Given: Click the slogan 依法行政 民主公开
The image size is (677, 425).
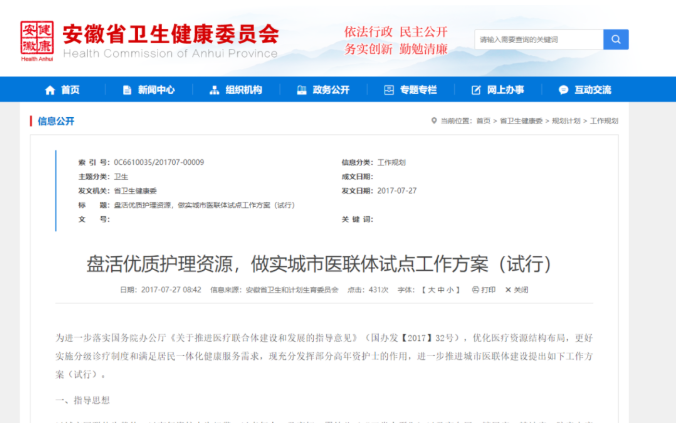Looking at the screenshot, I should [x=395, y=32].
